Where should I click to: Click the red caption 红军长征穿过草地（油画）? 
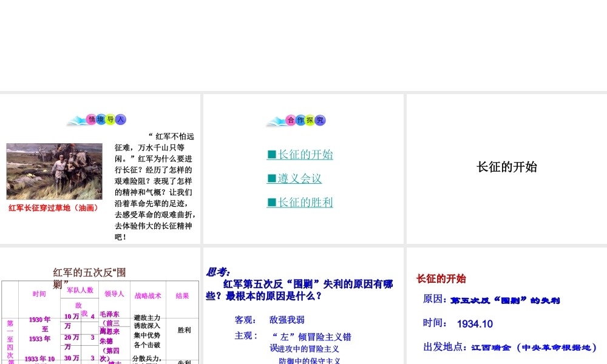coord(53,208)
